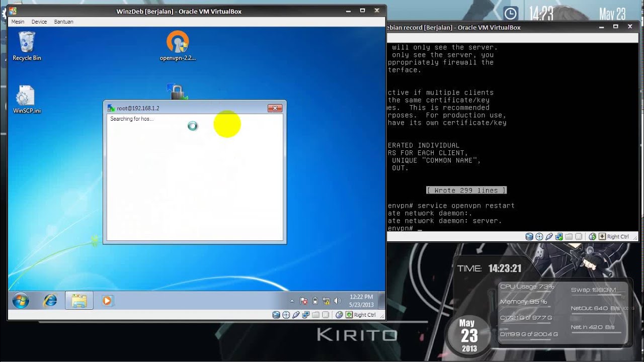This screenshot has height=362, width=644.
Task: Open Windows Explorer from the taskbar
Action: [79, 301]
